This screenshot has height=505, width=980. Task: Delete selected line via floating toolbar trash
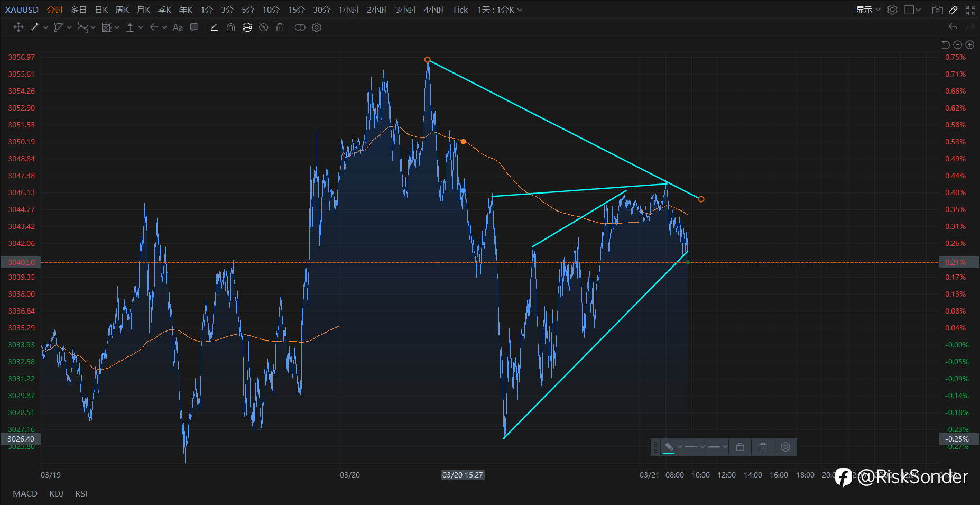click(x=763, y=447)
